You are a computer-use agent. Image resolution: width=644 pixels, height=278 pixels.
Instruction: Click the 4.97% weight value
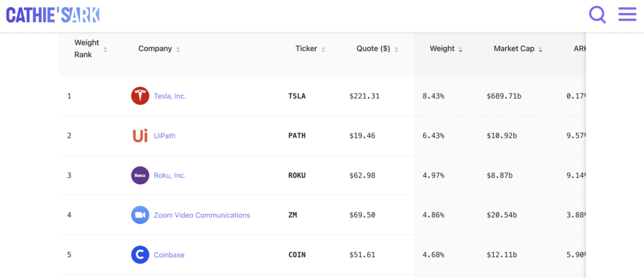click(x=433, y=175)
